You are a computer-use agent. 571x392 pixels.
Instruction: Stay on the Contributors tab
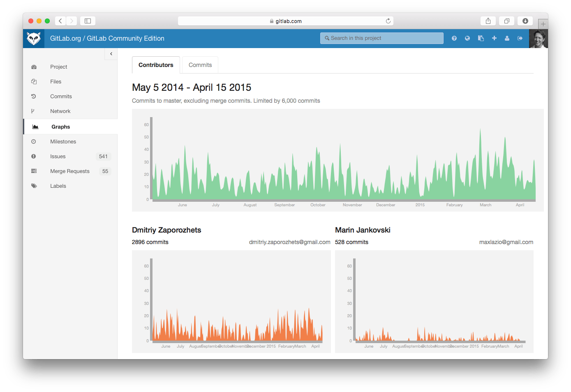click(156, 65)
